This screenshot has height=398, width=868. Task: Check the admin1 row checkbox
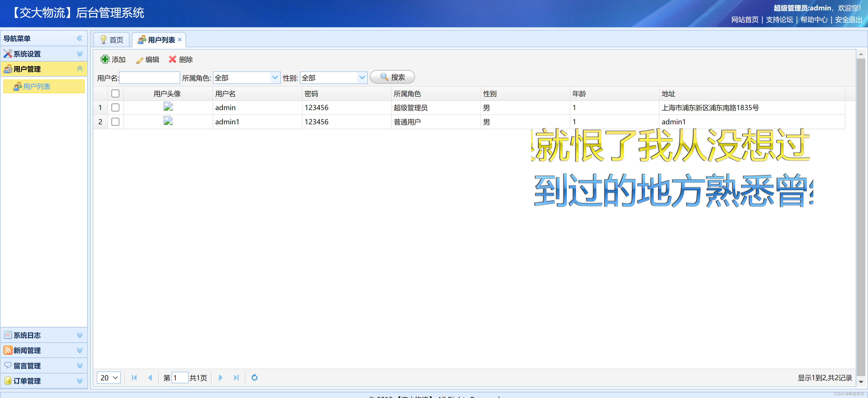[115, 122]
